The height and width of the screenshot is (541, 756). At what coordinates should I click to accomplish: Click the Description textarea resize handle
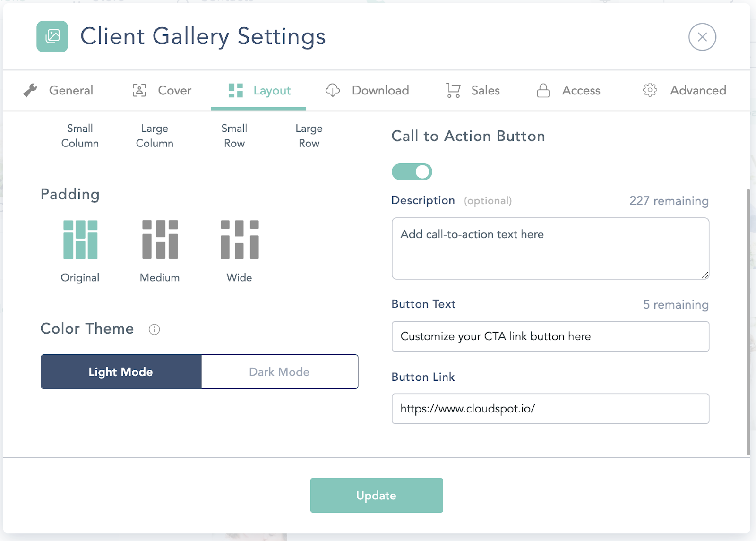click(704, 275)
